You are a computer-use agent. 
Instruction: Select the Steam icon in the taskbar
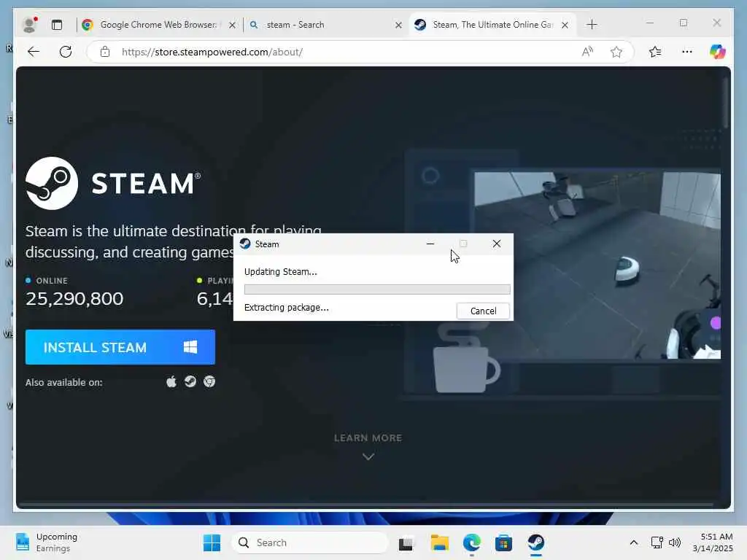point(536,542)
